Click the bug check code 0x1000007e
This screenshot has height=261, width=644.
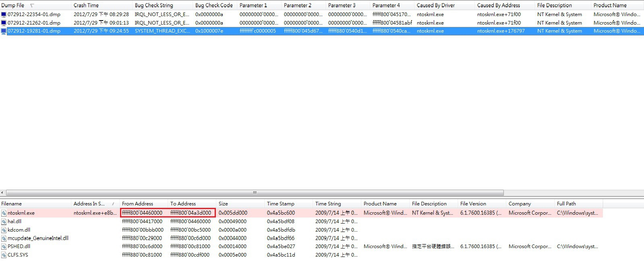[209, 31]
